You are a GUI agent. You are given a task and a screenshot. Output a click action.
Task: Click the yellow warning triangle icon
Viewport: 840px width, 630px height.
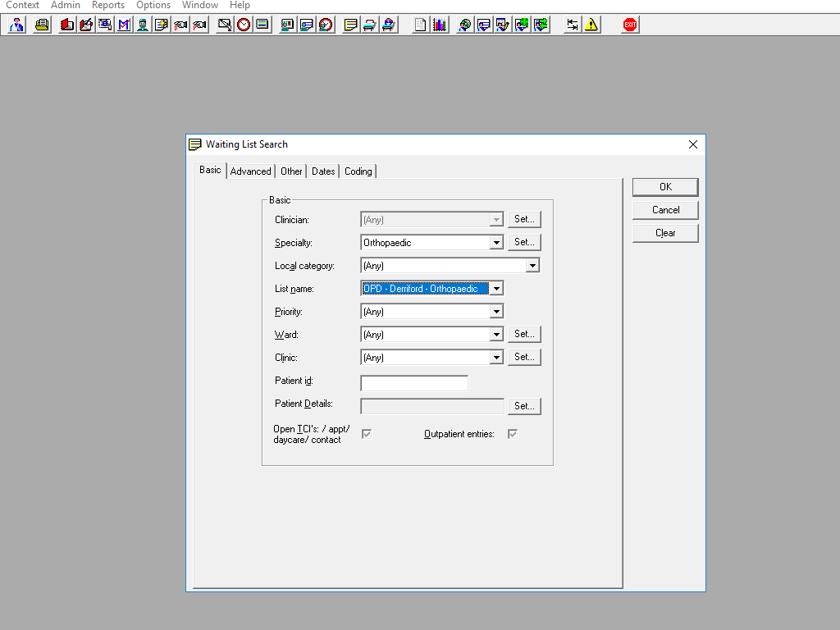[x=591, y=25]
